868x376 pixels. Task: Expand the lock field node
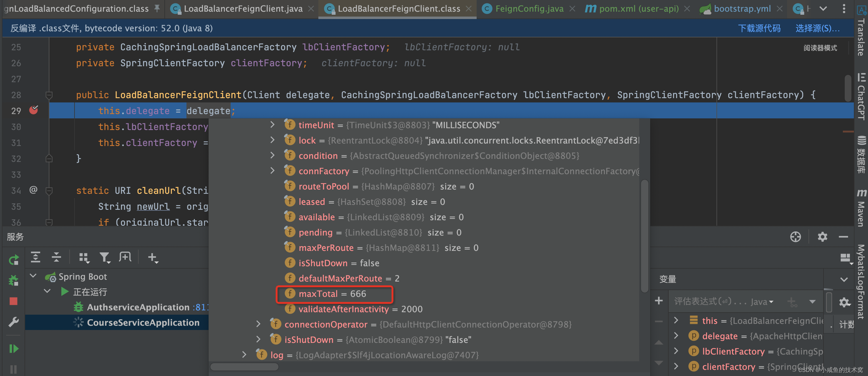[x=272, y=140]
